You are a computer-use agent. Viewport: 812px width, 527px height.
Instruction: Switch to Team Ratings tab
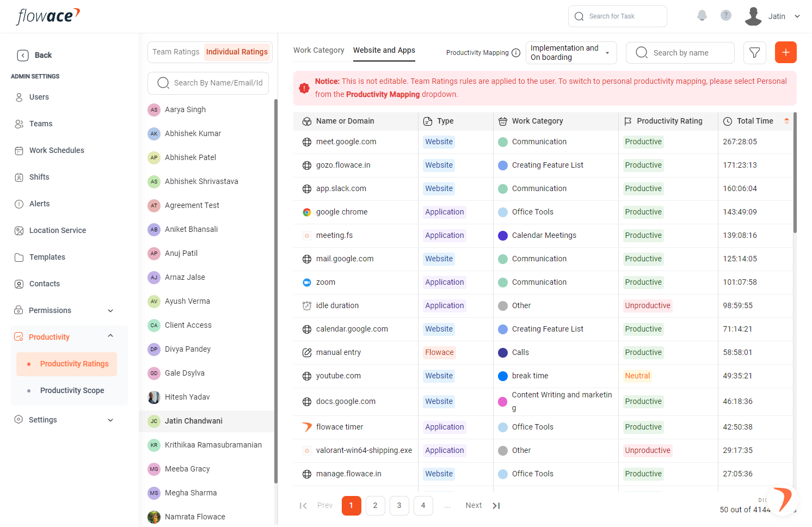[176, 52]
